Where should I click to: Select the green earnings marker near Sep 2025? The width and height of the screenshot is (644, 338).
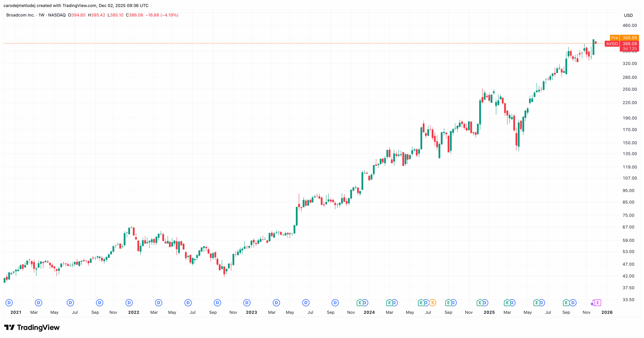click(566, 303)
